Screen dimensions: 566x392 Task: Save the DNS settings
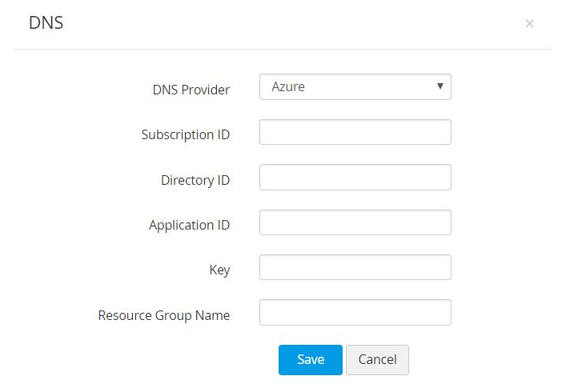pyautogui.click(x=310, y=360)
